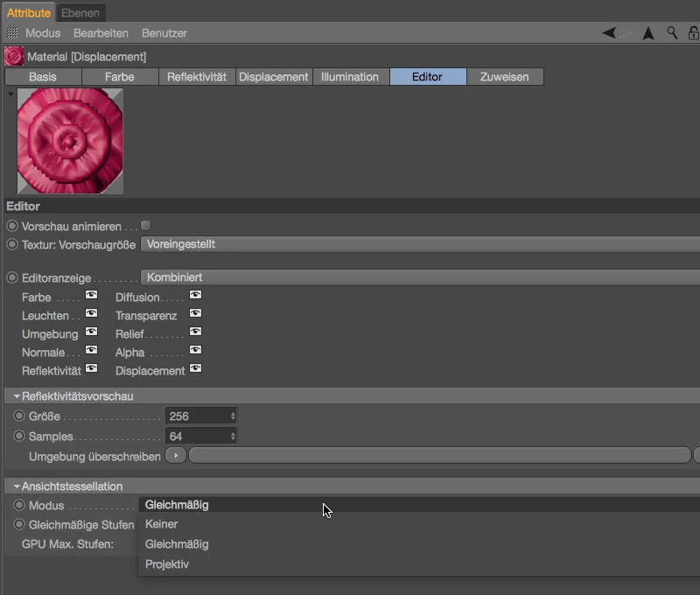Toggle Umgebung channel eye icon
700x595 pixels.
pos(91,332)
